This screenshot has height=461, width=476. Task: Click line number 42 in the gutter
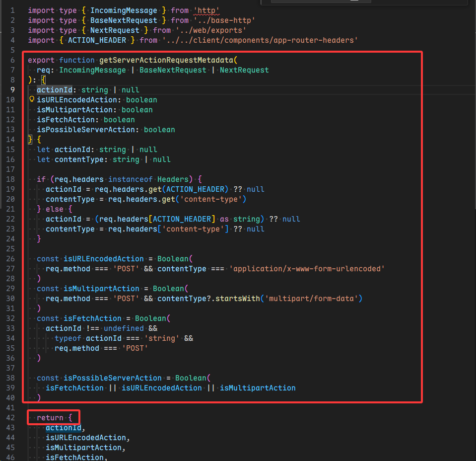coord(11,418)
